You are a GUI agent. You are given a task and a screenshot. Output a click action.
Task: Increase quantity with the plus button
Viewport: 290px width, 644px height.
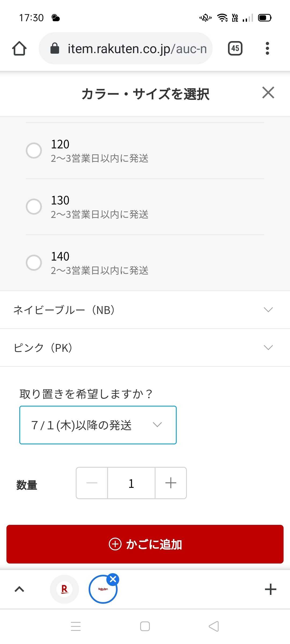pyautogui.click(x=171, y=483)
